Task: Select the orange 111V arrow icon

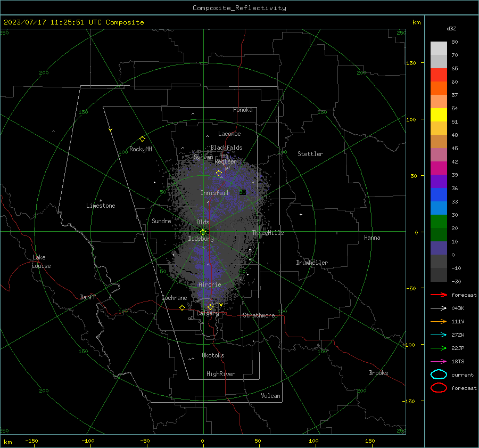Action: tap(439, 321)
